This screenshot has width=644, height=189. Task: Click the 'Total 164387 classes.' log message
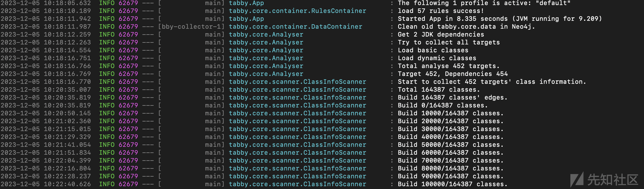(x=439, y=90)
